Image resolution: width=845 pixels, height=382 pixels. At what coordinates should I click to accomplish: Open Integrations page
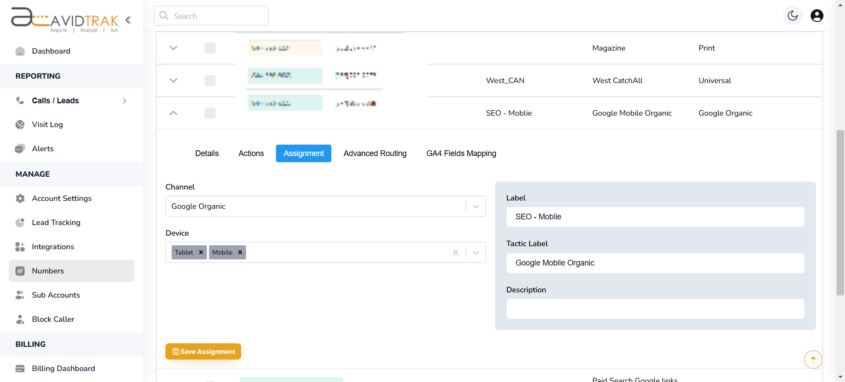point(52,247)
